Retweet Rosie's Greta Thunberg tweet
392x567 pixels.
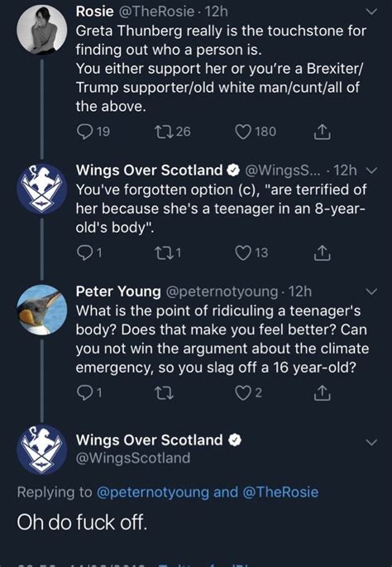click(164, 132)
